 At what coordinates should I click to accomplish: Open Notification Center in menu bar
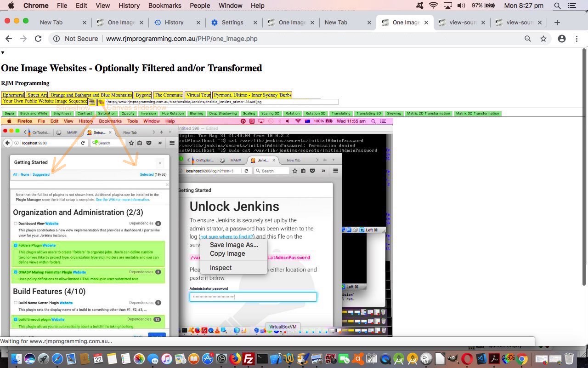pos(572,6)
